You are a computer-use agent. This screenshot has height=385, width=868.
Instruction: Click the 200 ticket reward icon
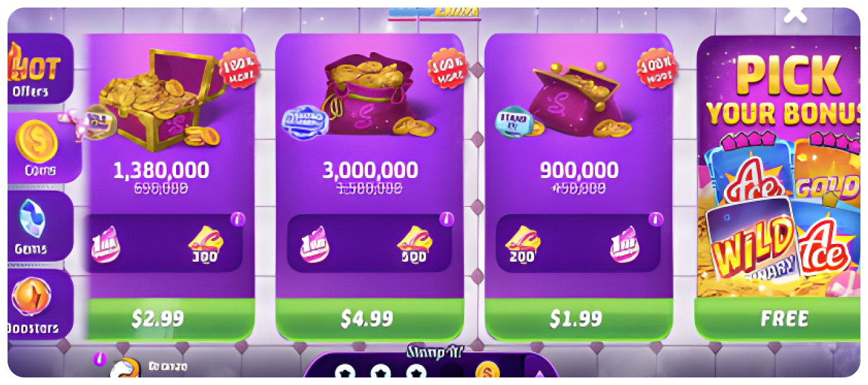click(522, 244)
